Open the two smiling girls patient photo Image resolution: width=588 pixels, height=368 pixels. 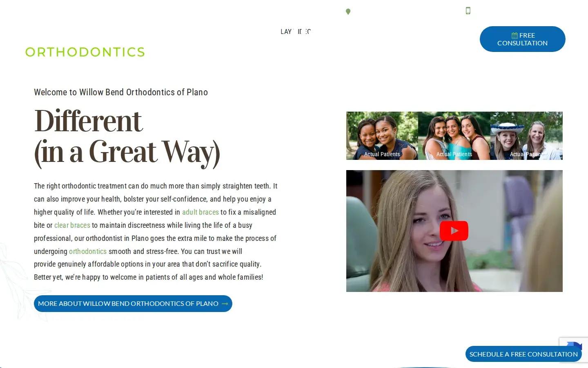click(x=382, y=136)
